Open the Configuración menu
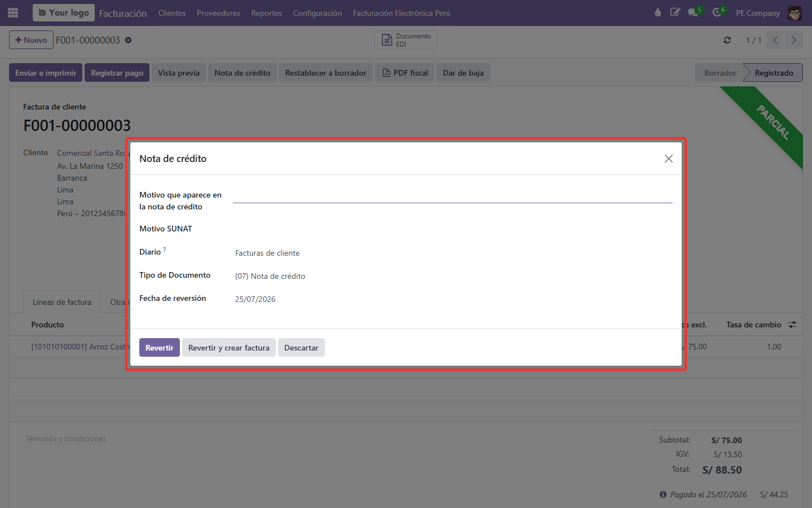The height and width of the screenshot is (508, 812). pos(317,13)
